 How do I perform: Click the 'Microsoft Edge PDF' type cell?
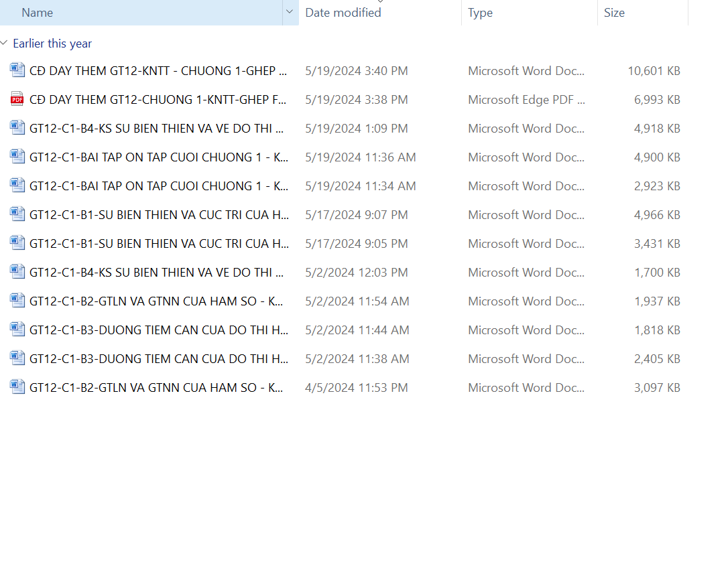pos(526,100)
